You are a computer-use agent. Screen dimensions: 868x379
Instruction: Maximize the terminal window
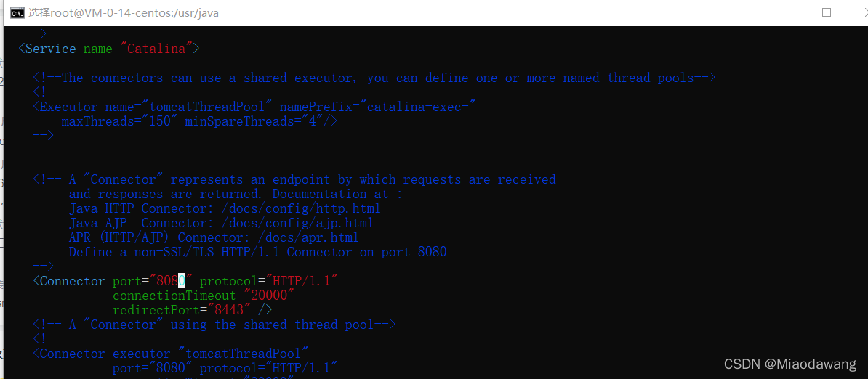tap(827, 12)
